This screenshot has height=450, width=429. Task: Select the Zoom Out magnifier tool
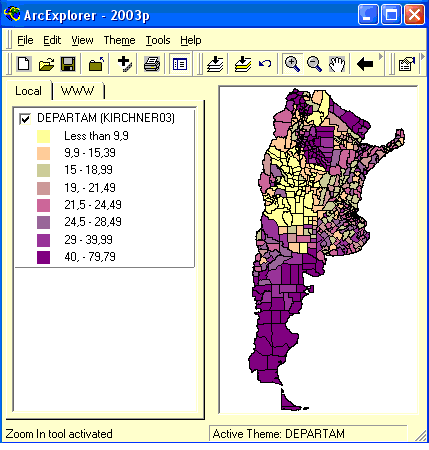click(x=314, y=64)
